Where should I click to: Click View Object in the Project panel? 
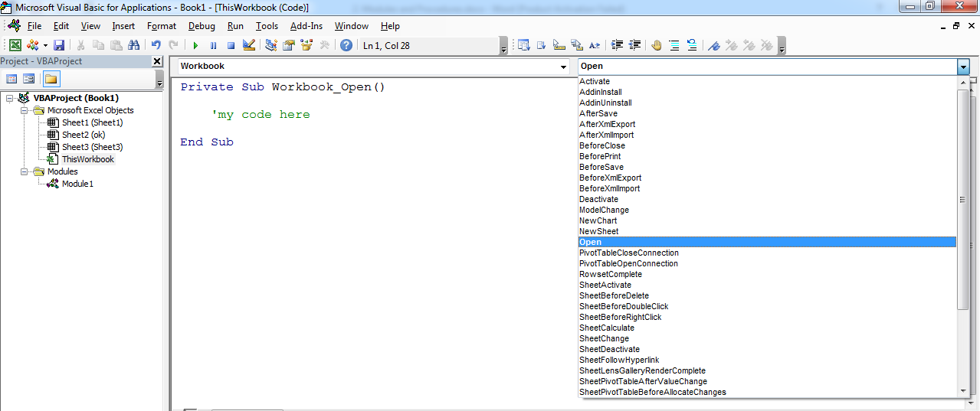pos(29,79)
